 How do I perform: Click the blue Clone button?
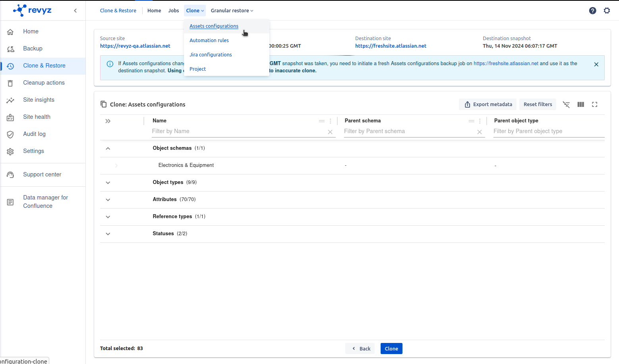pos(391,349)
